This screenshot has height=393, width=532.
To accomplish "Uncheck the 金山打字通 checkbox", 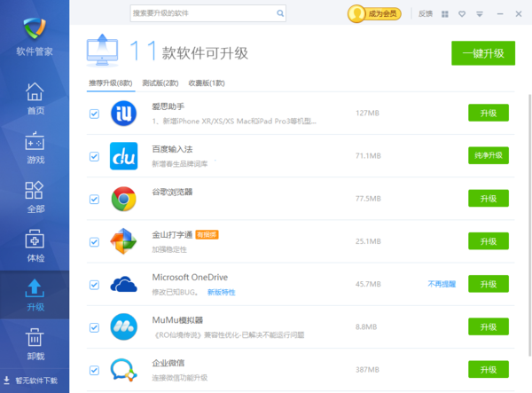I will (94, 242).
